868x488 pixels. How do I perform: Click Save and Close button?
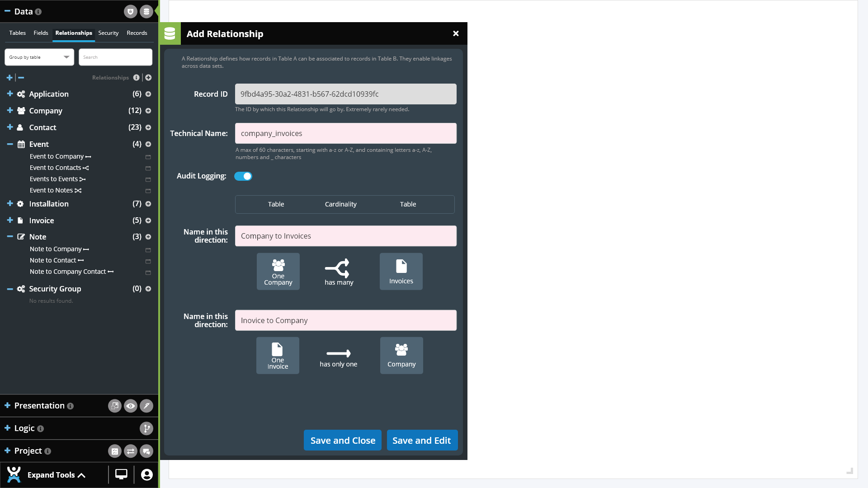coord(343,441)
